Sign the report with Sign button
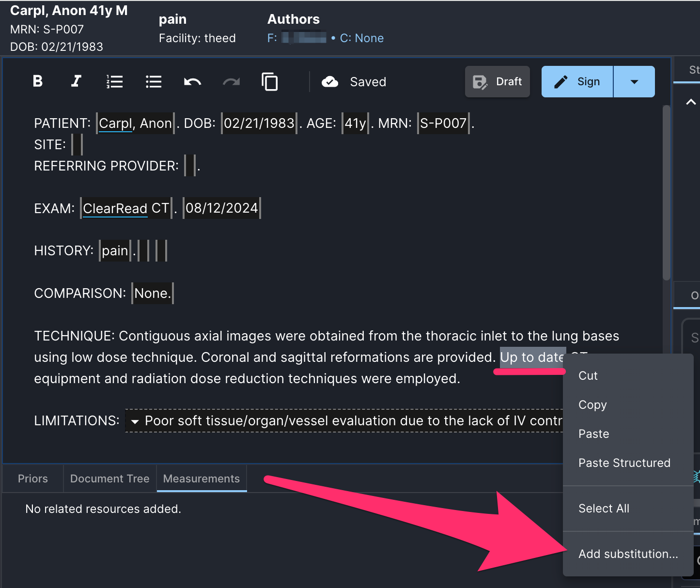This screenshot has height=588, width=700. point(577,82)
